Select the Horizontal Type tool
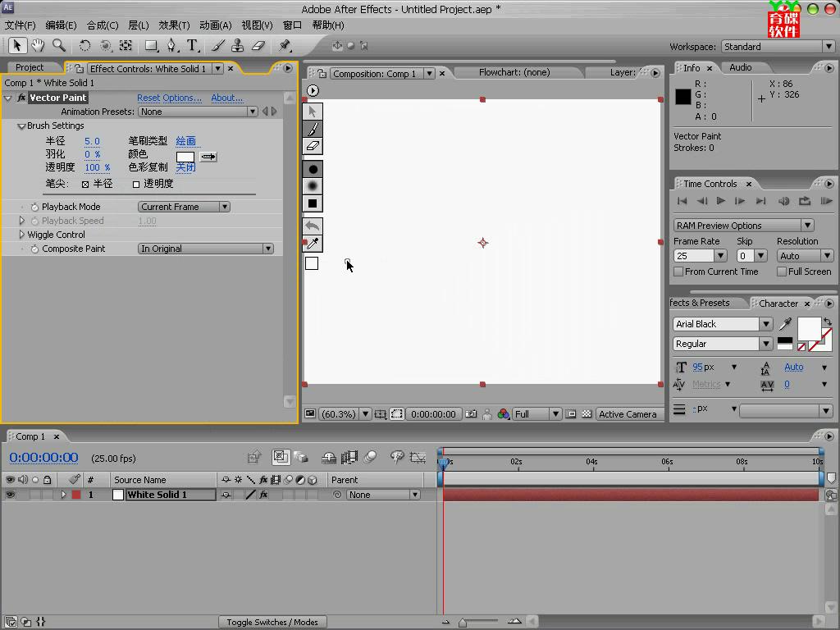 click(x=192, y=46)
